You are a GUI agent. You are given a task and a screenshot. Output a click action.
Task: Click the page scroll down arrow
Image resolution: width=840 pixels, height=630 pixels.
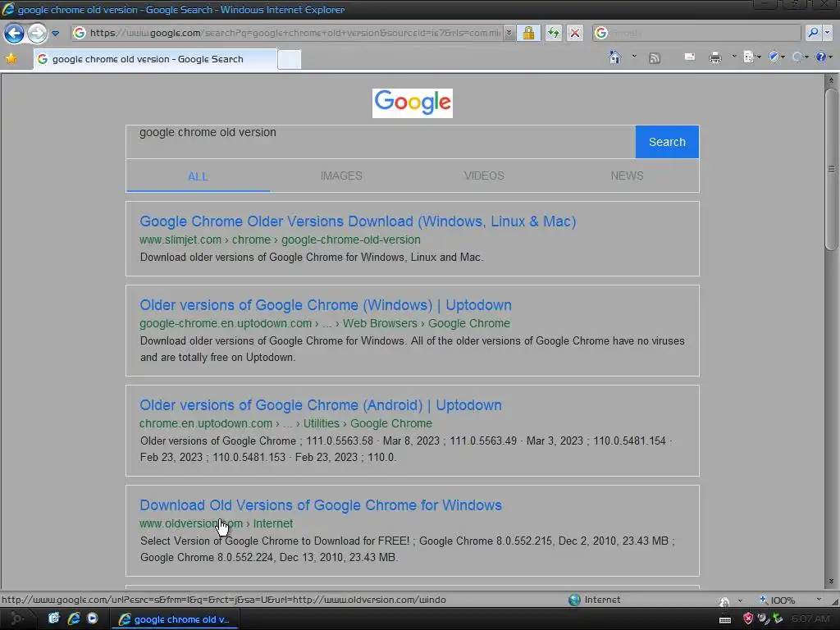click(x=831, y=582)
